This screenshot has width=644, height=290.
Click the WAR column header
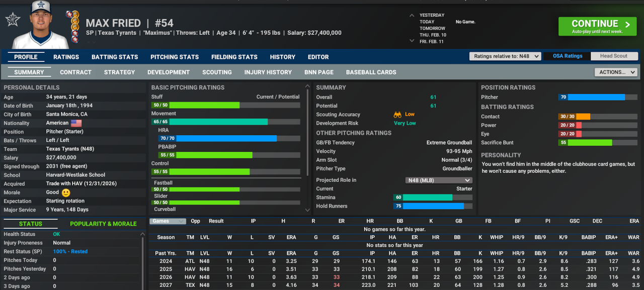point(633,237)
